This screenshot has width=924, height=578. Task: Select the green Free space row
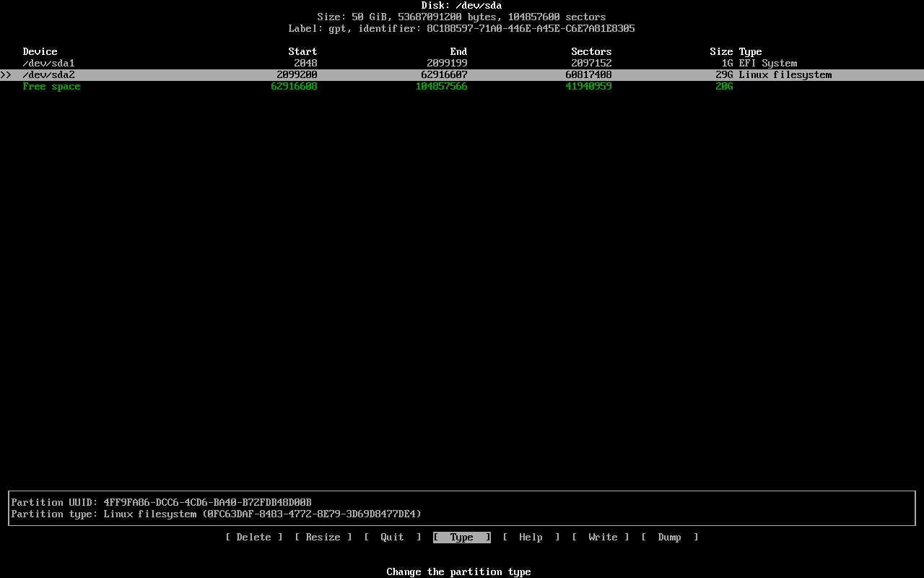tap(51, 86)
